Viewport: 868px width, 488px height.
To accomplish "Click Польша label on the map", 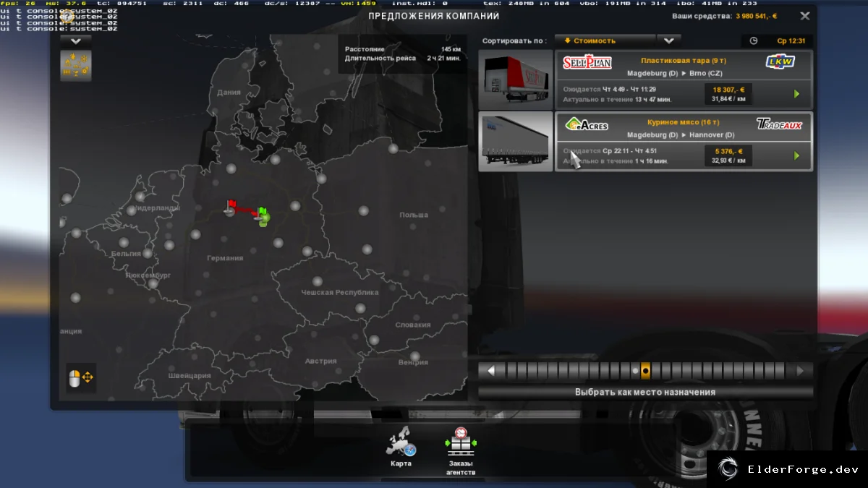I will tap(414, 215).
